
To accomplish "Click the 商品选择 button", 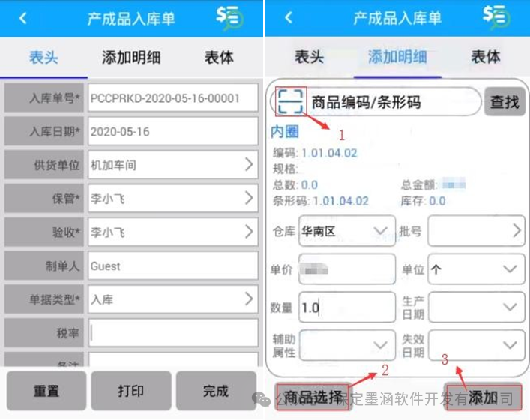I will coord(313,397).
